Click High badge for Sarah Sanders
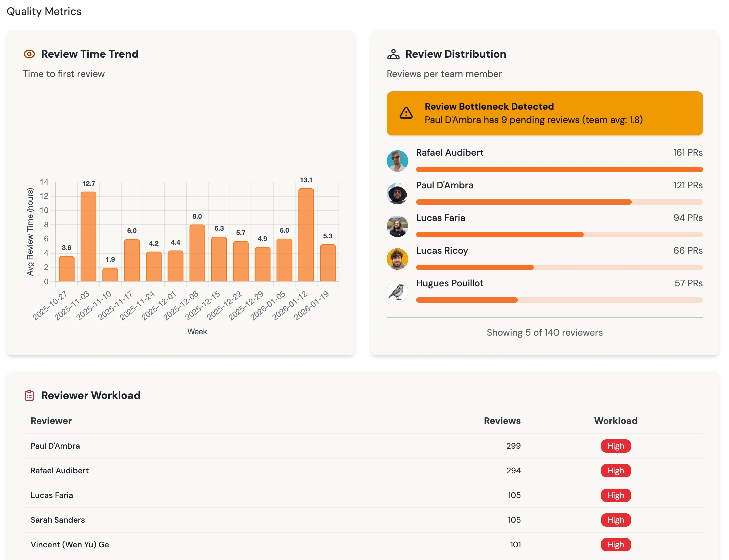 [615, 520]
